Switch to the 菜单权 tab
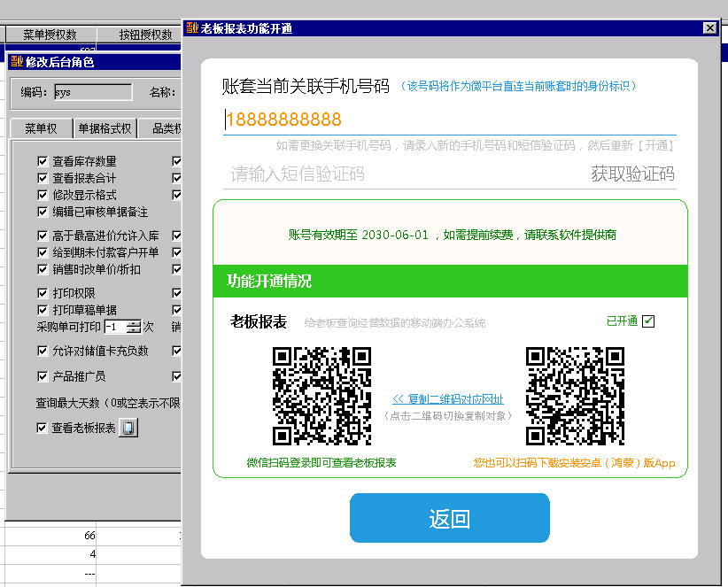 [x=41, y=129]
